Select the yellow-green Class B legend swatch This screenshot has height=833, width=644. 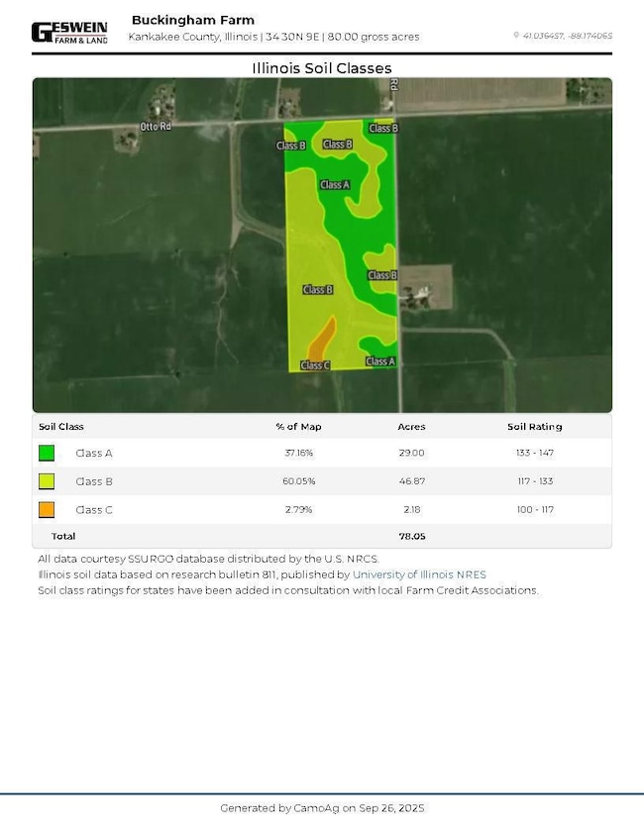tap(47, 481)
